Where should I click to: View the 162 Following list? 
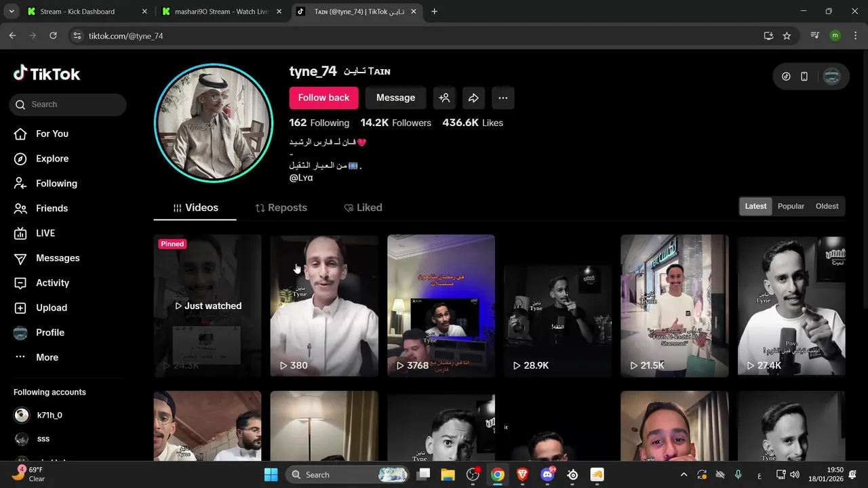click(319, 123)
